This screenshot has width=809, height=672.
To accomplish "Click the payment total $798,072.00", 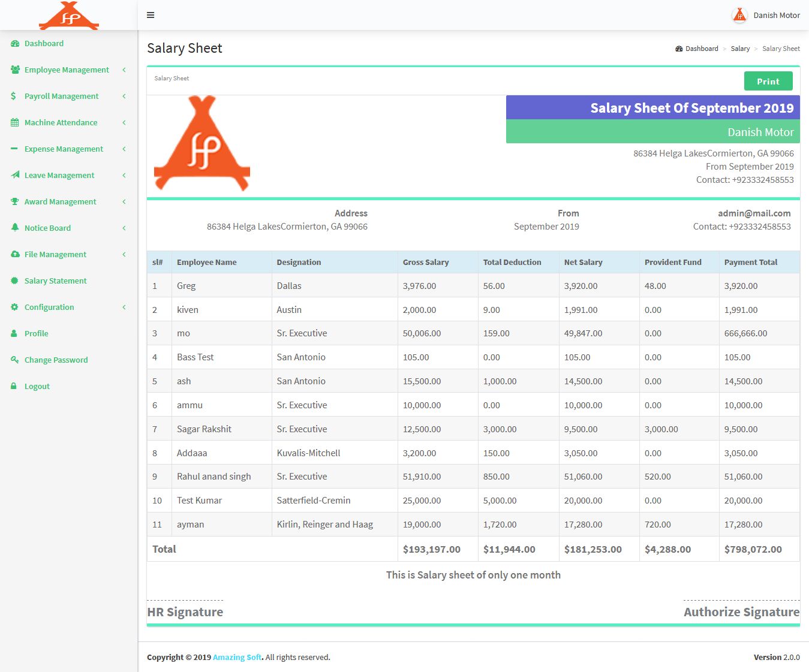I will pos(753,549).
